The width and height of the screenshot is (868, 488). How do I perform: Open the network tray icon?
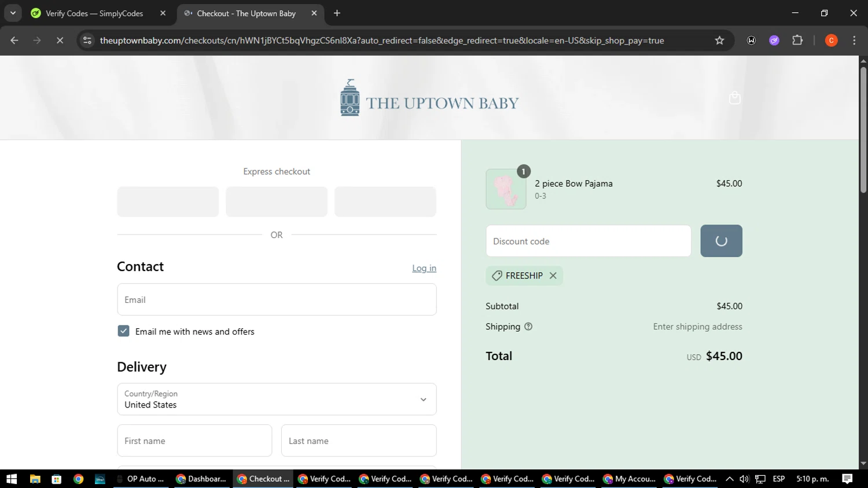[760, 479]
